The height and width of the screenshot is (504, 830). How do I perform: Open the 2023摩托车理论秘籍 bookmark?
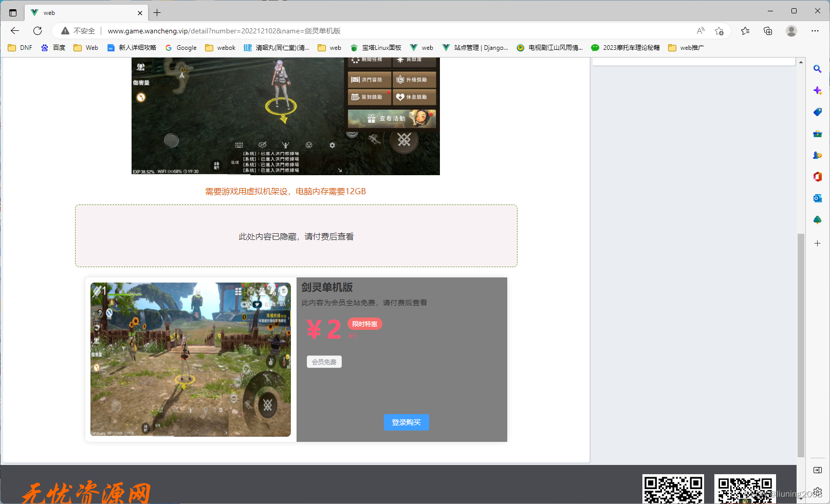[625, 48]
